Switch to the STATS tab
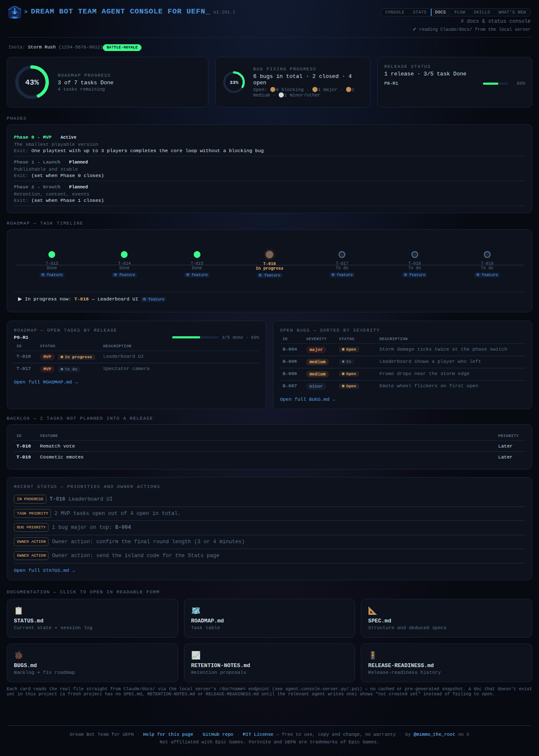This screenshot has width=539, height=756. click(419, 12)
